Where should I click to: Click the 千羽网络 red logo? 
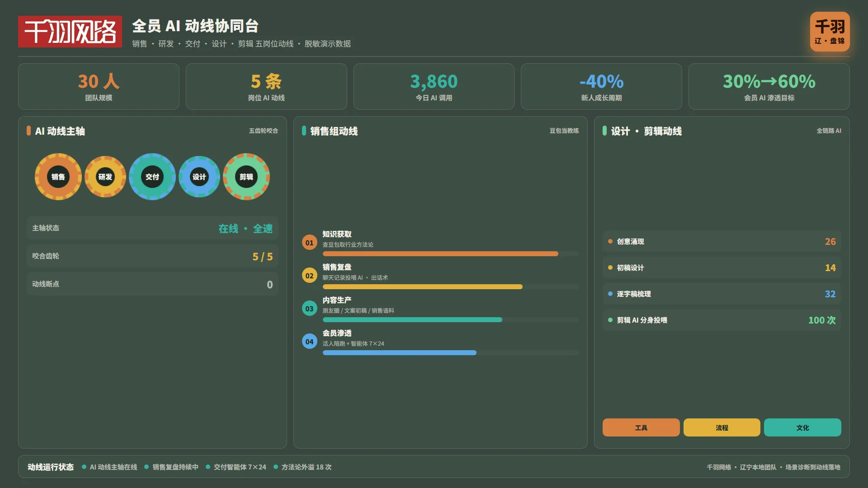[70, 32]
